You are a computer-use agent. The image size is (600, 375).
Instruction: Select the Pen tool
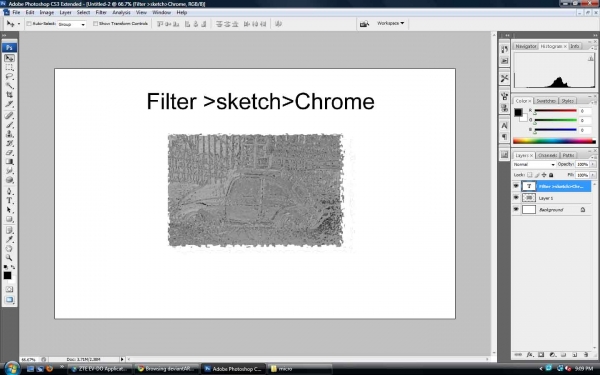coord(9,191)
